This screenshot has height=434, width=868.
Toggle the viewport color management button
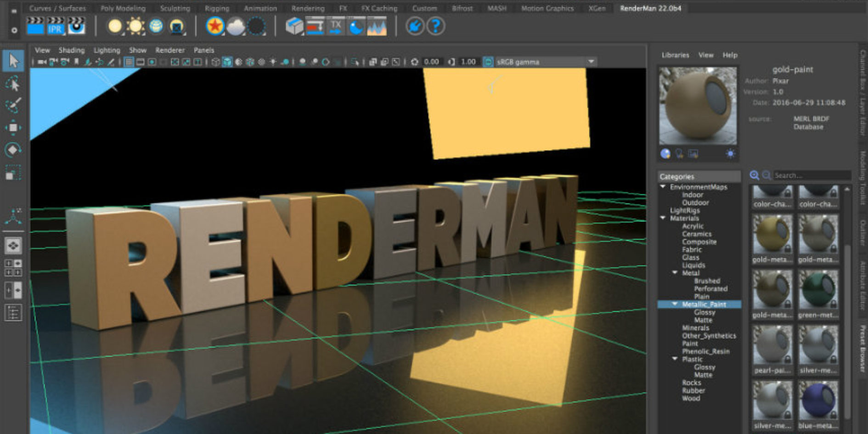pos(488,62)
